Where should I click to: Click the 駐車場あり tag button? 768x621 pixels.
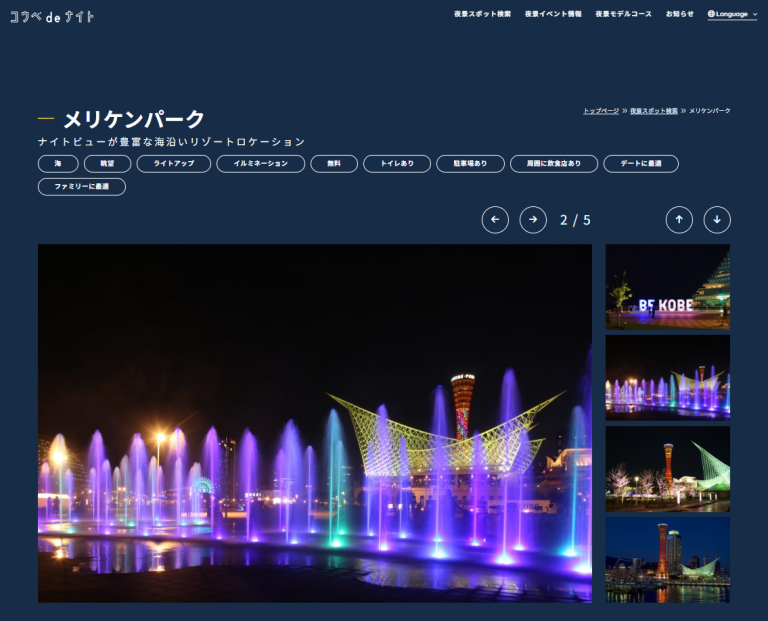[470, 163]
